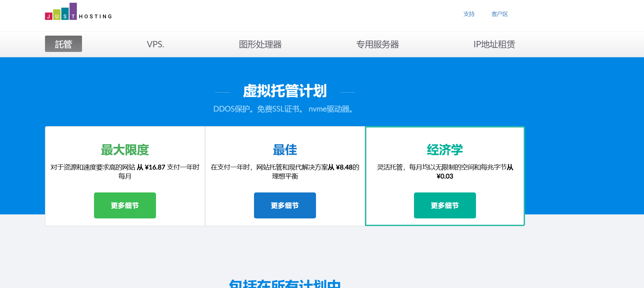Image resolution: width=644 pixels, height=288 pixels.
Task: Click the 最大限度 plan title
Action: pyautogui.click(x=125, y=150)
